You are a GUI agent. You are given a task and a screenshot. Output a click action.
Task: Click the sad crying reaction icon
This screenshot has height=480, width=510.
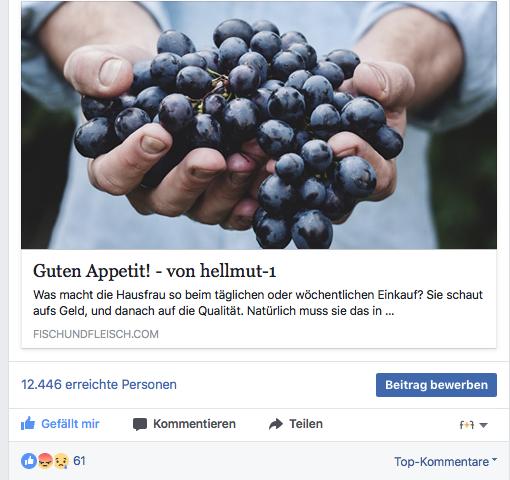coord(61,461)
